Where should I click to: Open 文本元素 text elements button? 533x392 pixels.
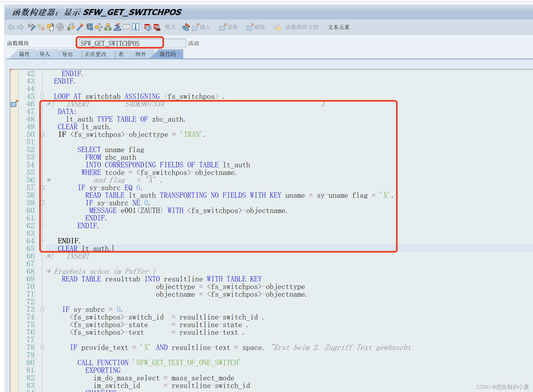click(338, 27)
